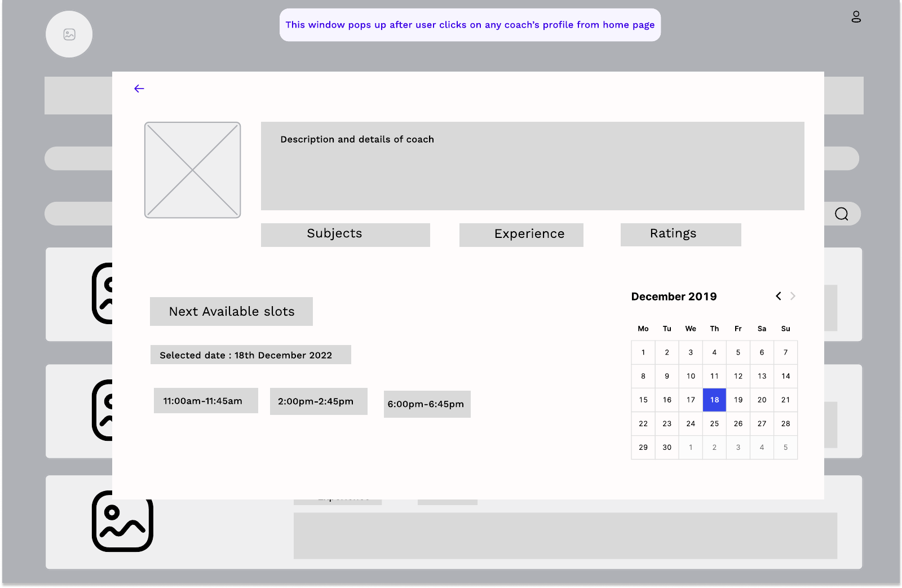Select the 6:00pm-6:45pm slot
Screen dimensions: 902x588
(x=427, y=404)
